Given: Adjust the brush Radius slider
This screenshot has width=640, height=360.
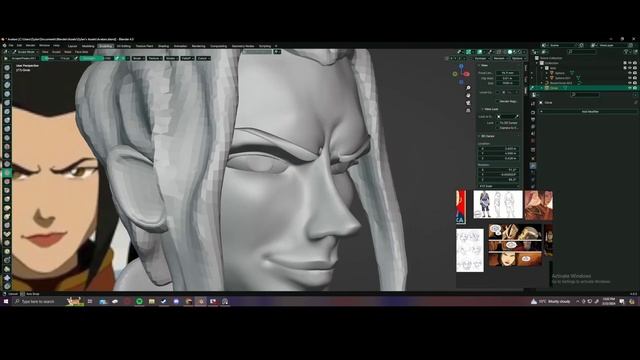Looking at the screenshot, I should [57, 58].
